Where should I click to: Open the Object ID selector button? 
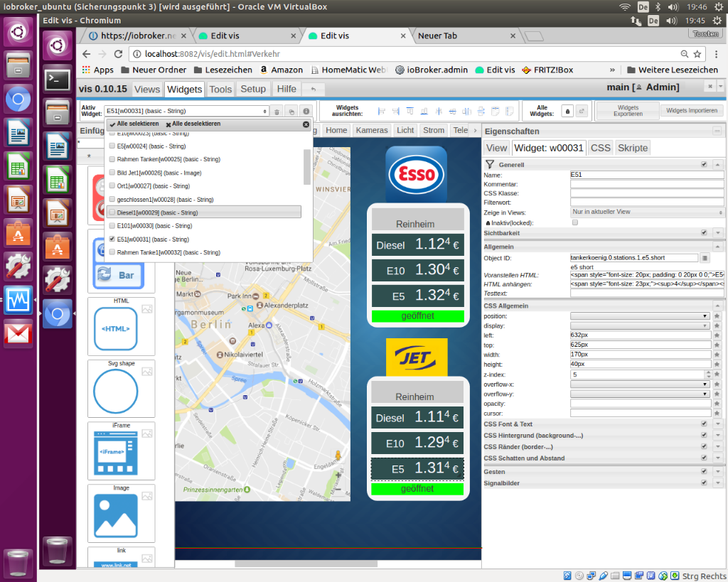coord(705,258)
